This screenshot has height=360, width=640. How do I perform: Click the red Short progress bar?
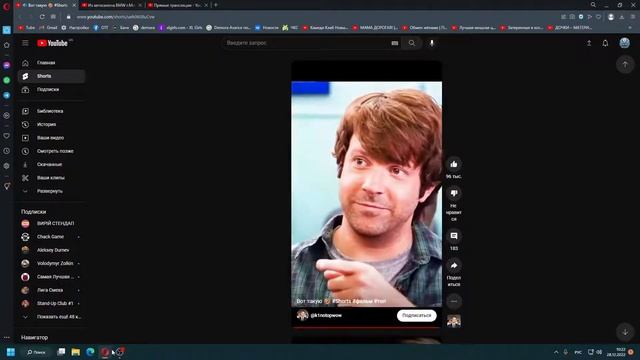[366, 327]
